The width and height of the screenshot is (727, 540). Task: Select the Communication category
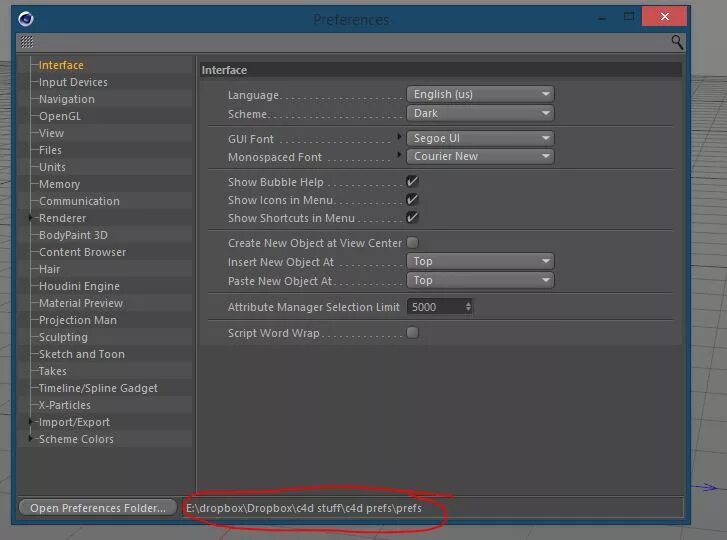pos(79,201)
